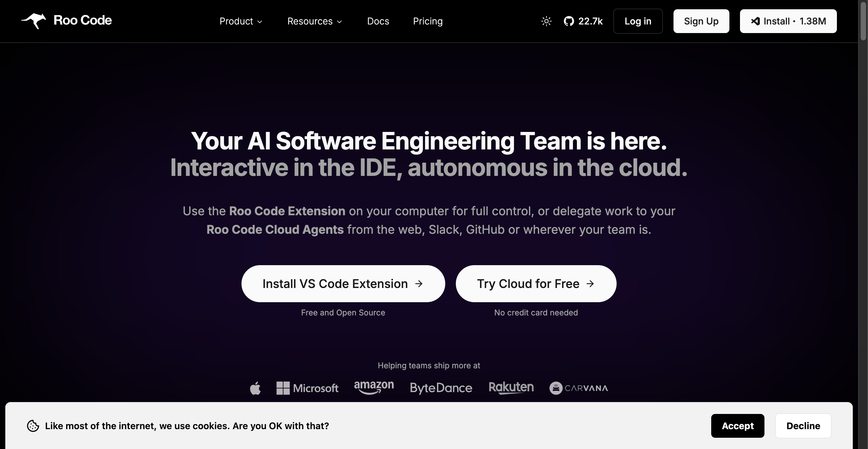
Task: Click the Amazon logo
Action: tap(374, 388)
